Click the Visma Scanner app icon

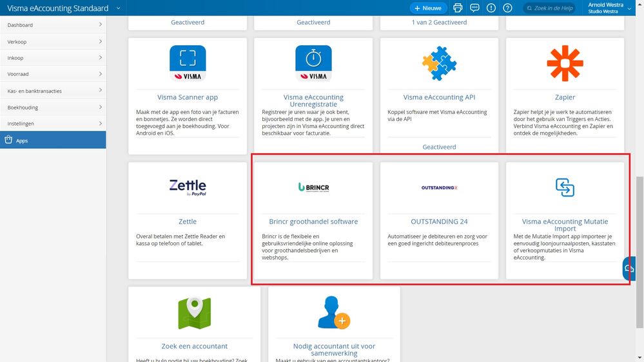click(x=188, y=62)
